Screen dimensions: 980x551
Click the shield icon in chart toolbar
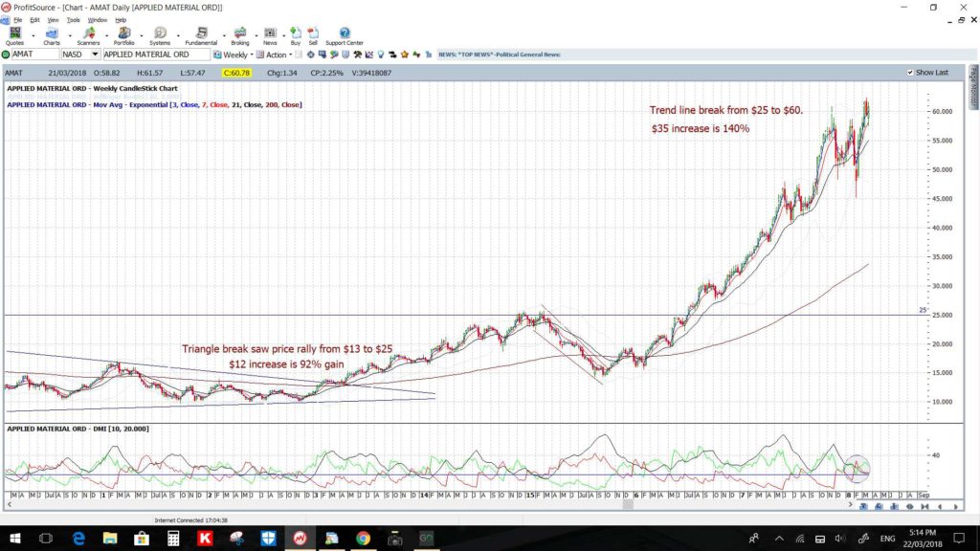coord(345,55)
